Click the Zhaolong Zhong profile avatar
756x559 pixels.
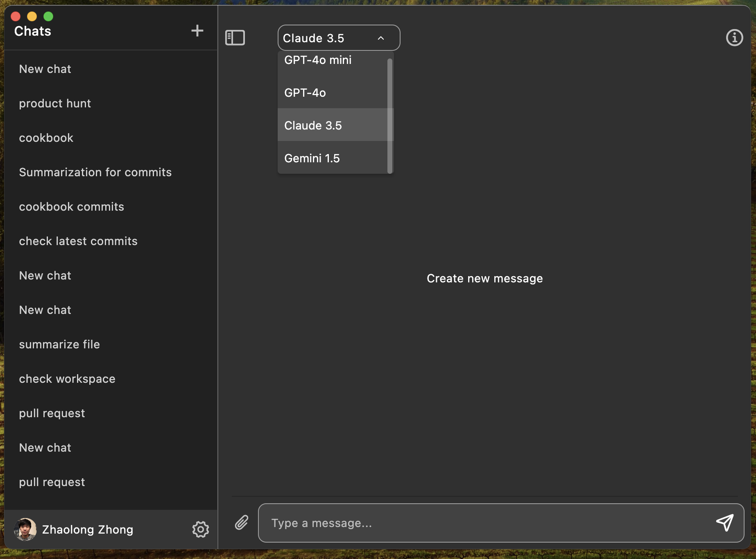[25, 529]
